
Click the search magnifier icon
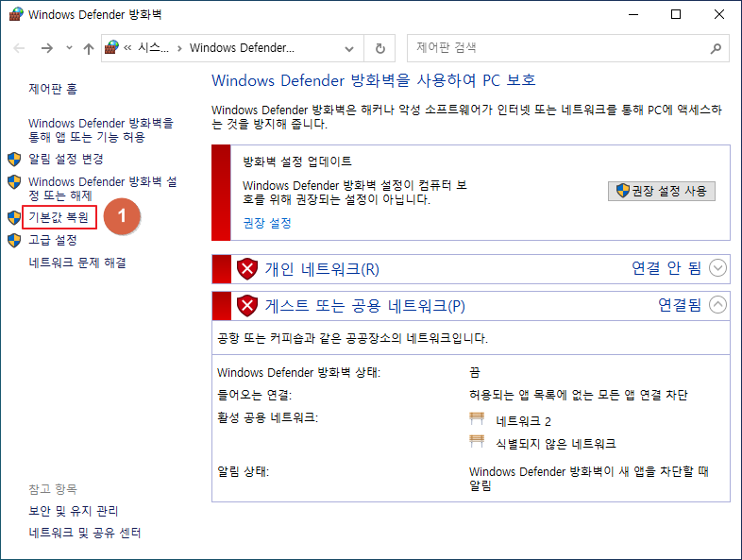(716, 48)
